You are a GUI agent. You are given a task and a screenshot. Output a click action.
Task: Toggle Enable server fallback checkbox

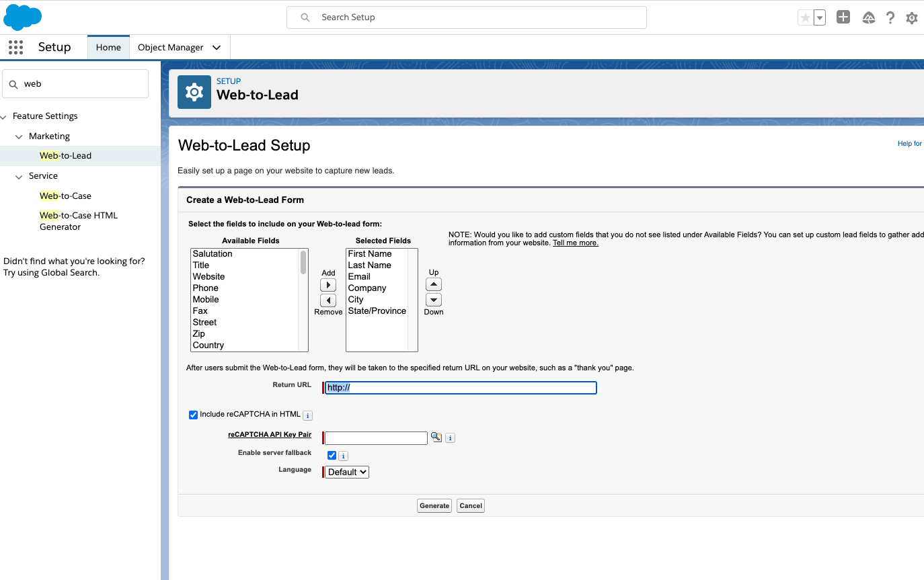pos(332,455)
